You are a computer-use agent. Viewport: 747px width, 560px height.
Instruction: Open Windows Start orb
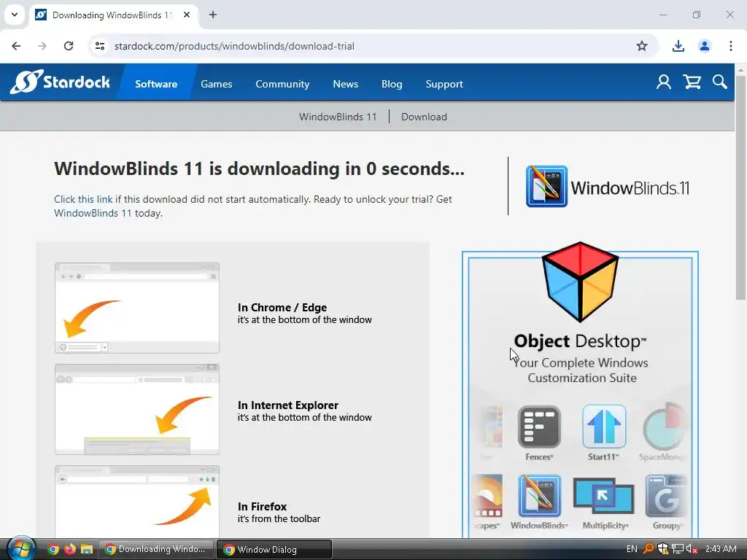[21, 548]
